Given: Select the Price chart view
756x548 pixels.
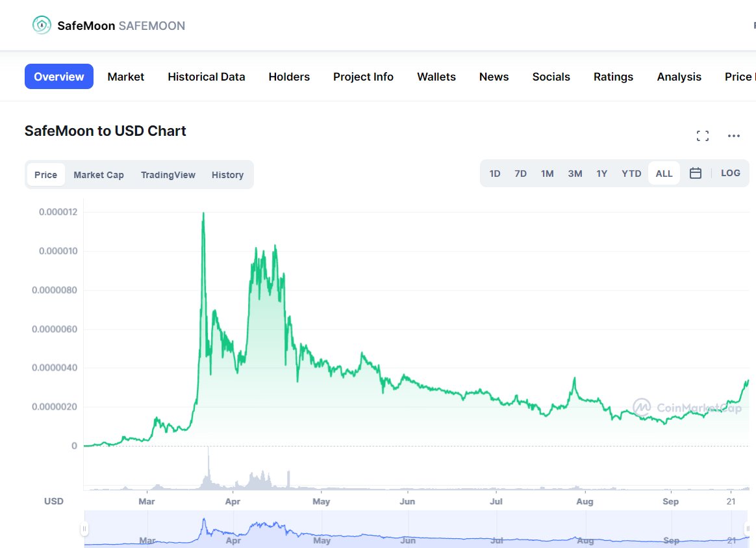Looking at the screenshot, I should point(46,175).
